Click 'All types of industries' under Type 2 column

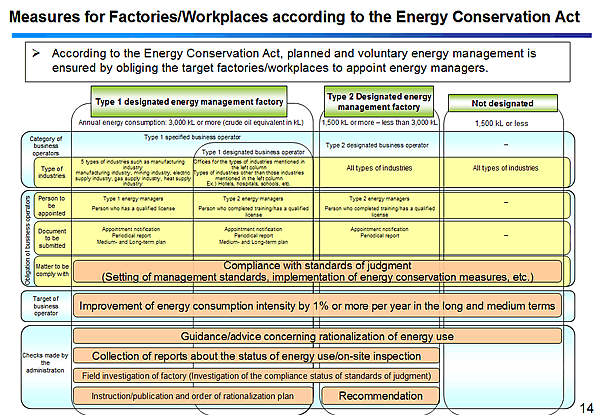tap(379, 168)
